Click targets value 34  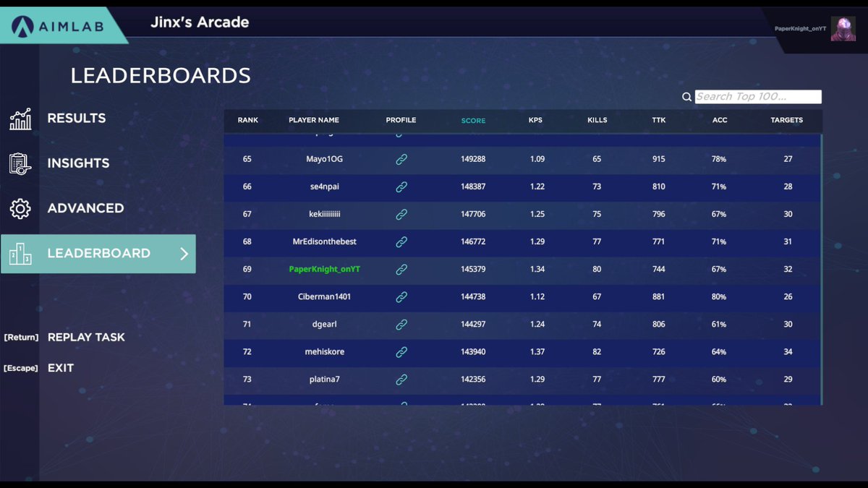(x=788, y=352)
